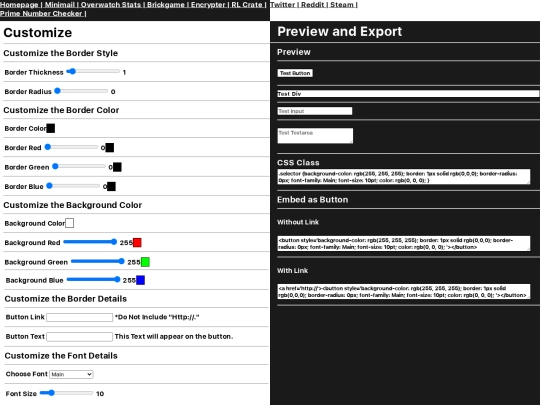Open the Brickgame link

tap(166, 5)
